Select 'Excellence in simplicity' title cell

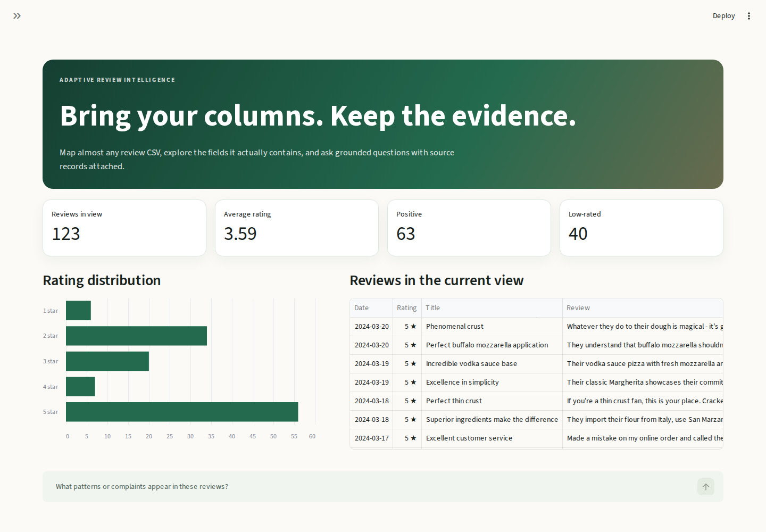click(492, 383)
